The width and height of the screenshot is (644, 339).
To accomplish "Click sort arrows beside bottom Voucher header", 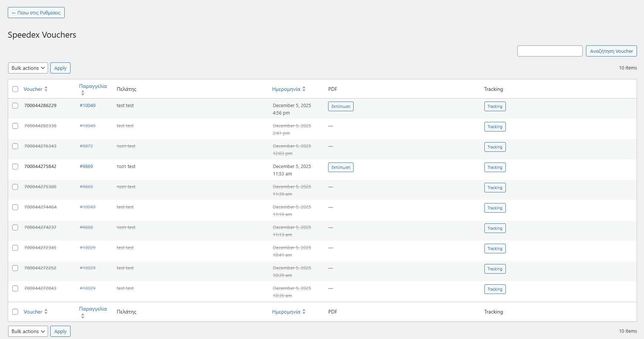I will (x=46, y=312).
